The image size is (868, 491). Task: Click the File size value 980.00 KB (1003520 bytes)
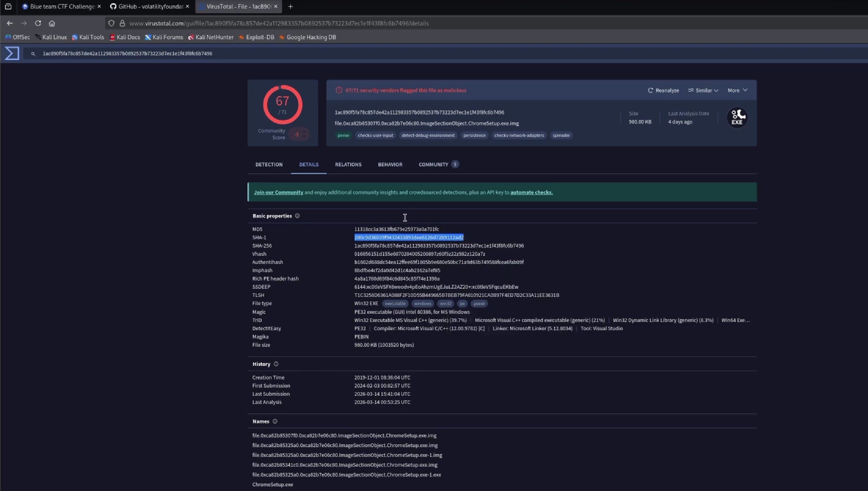click(384, 345)
